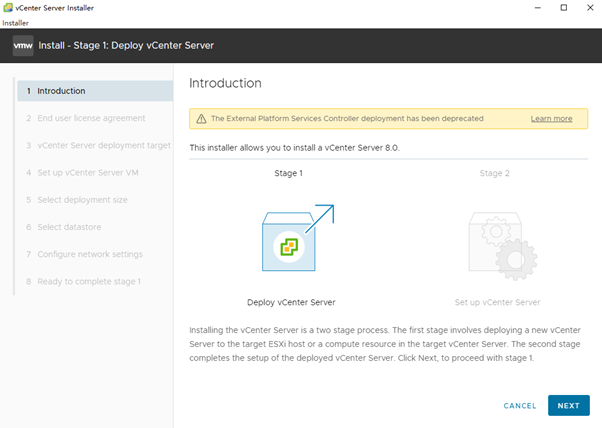Click the Stage 2 heading label
Screen dimensions: 602x428
coord(494,173)
